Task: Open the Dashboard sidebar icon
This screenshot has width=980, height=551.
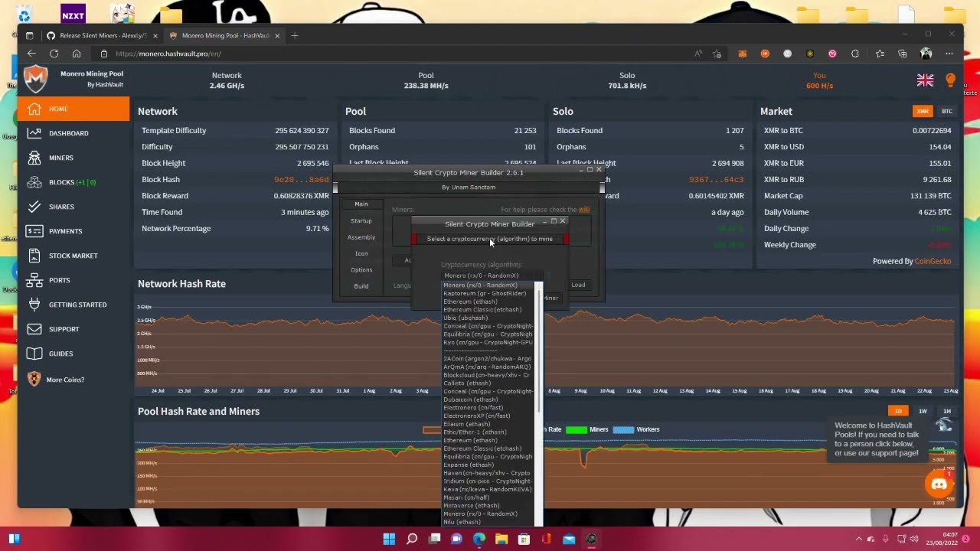Action: (34, 133)
